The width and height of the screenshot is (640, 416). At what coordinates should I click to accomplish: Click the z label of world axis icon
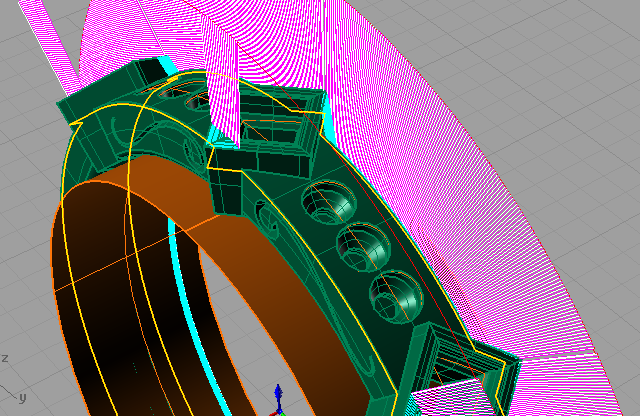coord(5,358)
